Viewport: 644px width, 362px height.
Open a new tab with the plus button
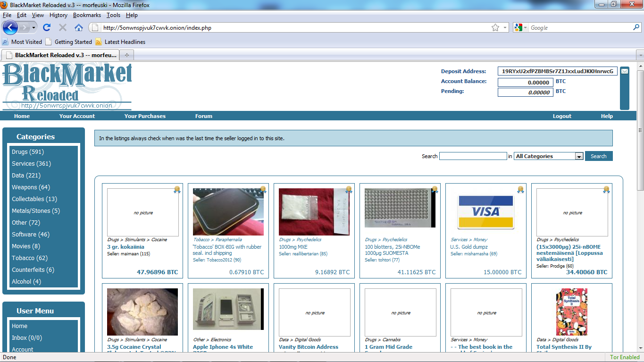click(x=127, y=55)
